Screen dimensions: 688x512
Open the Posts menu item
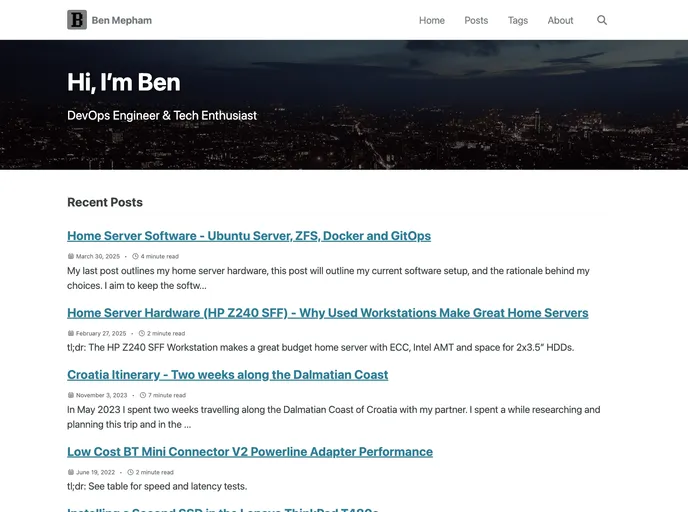pyautogui.click(x=476, y=20)
